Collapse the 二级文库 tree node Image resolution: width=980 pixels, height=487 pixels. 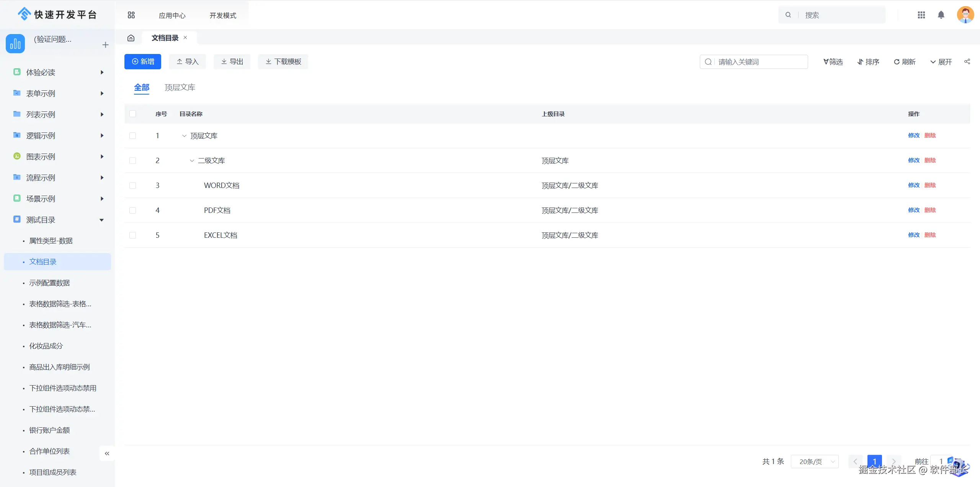192,161
